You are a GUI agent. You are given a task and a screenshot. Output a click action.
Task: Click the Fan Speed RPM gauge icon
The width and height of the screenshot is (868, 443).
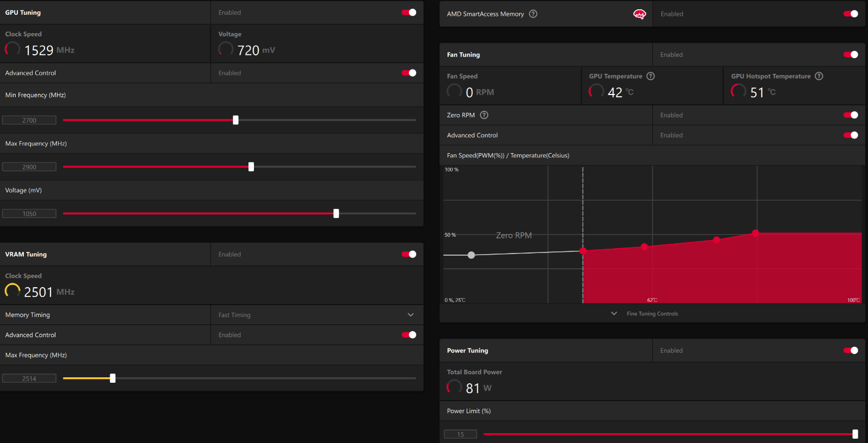454,92
